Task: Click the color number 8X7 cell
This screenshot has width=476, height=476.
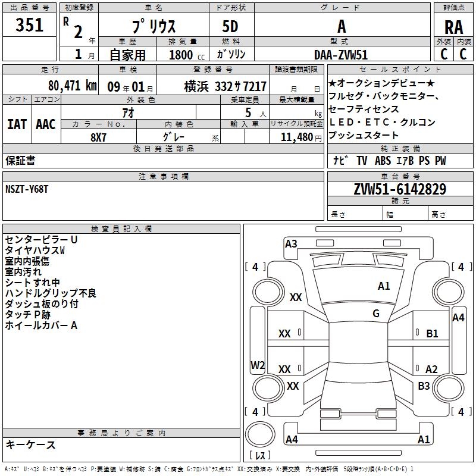Action: 99,137
